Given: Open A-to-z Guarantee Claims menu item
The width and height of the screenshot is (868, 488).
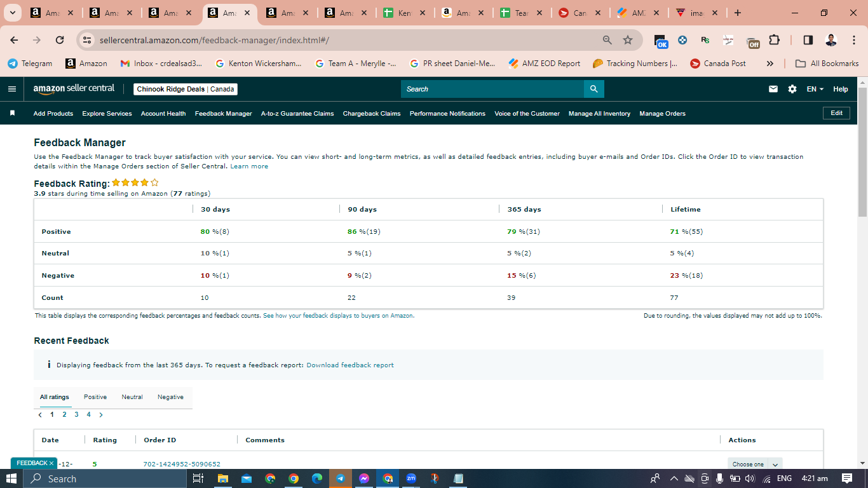Looking at the screenshot, I should [297, 114].
